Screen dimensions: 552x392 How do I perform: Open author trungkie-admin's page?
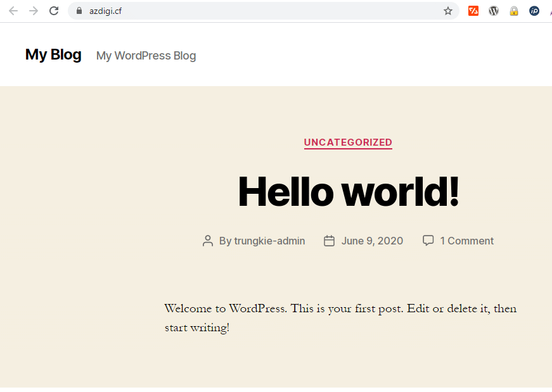(269, 241)
